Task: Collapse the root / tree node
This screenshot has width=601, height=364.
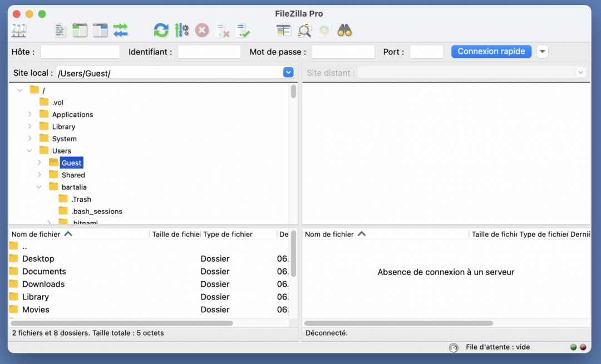Action: 20,91
